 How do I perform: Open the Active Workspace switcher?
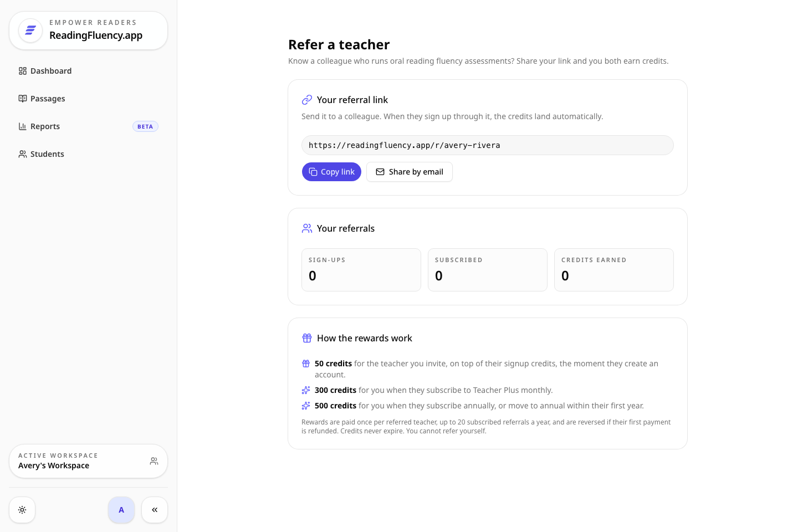(88, 461)
